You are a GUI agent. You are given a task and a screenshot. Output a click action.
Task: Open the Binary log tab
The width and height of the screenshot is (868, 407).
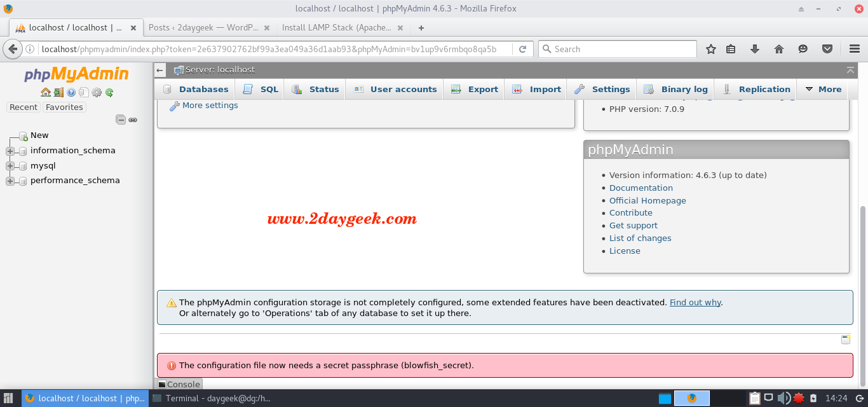tap(675, 89)
